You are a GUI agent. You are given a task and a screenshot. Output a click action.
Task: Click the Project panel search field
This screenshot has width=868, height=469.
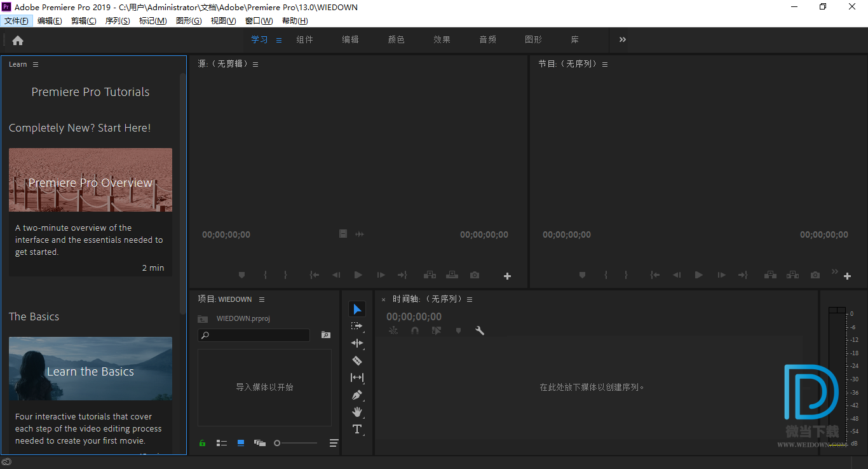[254, 335]
